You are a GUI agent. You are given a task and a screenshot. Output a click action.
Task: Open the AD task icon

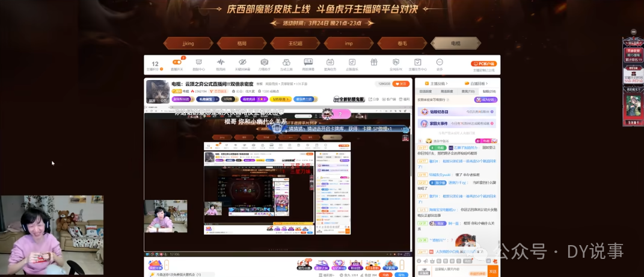(330, 62)
